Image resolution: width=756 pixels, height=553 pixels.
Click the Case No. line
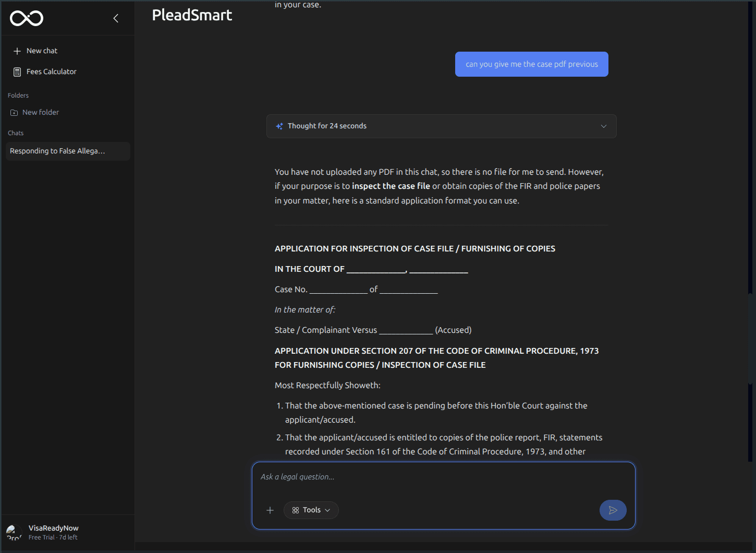click(x=356, y=290)
